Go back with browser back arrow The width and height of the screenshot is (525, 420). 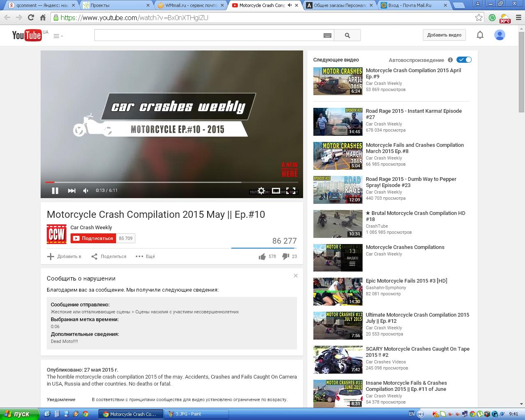[x=7, y=18]
